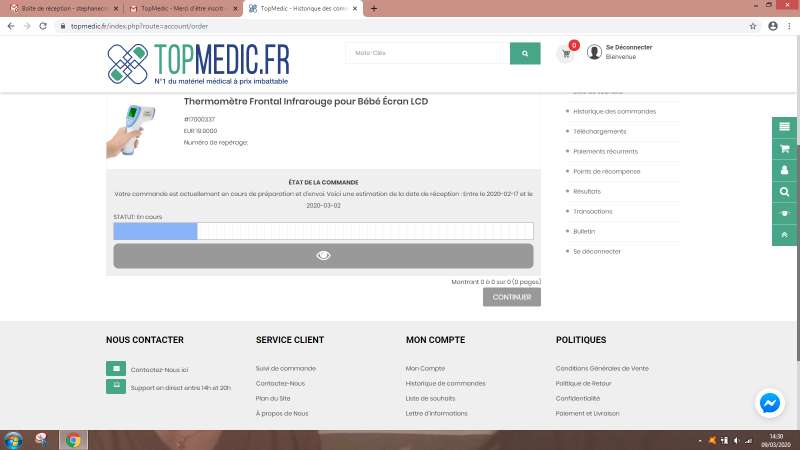Open the Confidentialité link
Image resolution: width=800 pixels, height=450 pixels.
click(x=578, y=398)
